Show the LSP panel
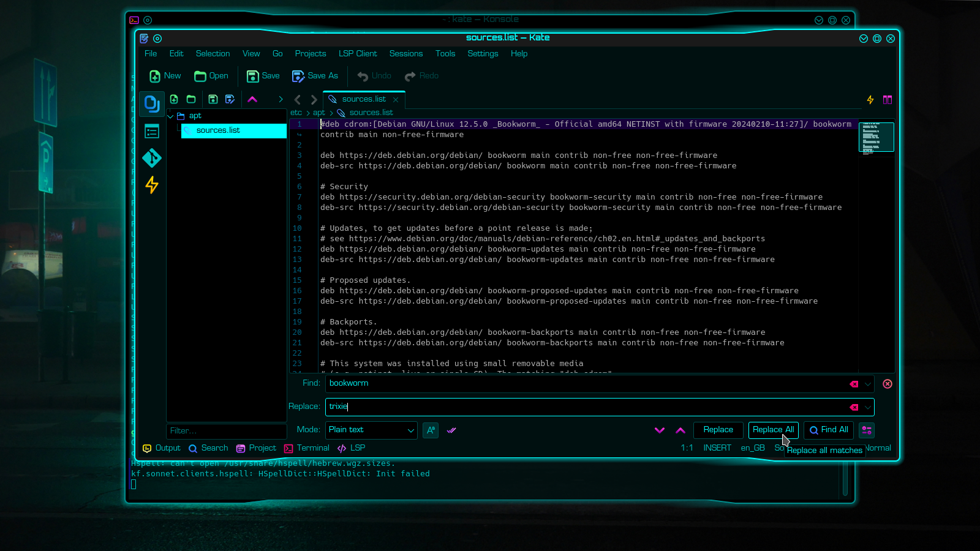The width and height of the screenshot is (980, 551). click(x=352, y=448)
